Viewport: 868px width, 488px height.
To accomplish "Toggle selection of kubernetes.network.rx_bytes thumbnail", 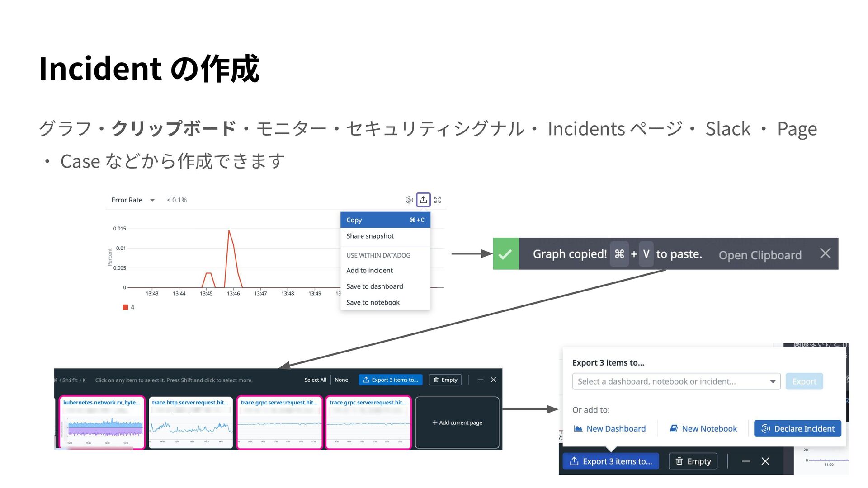I will (x=102, y=422).
